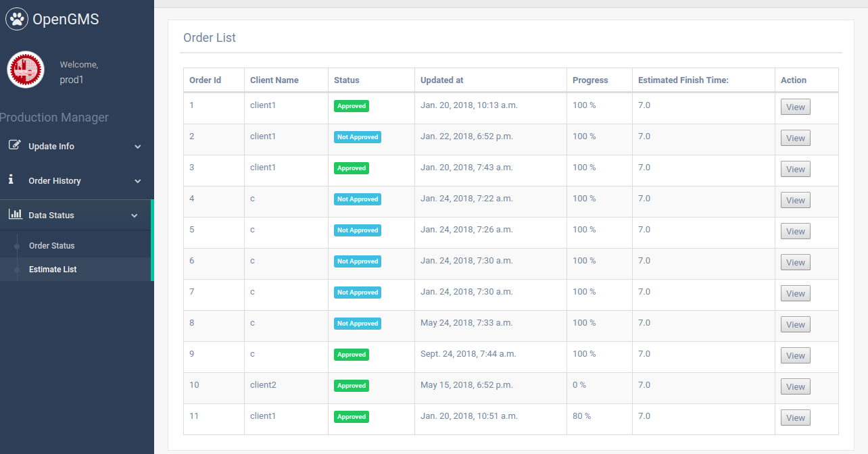
Task: Click the OpenGMS title text
Action: 66,20
